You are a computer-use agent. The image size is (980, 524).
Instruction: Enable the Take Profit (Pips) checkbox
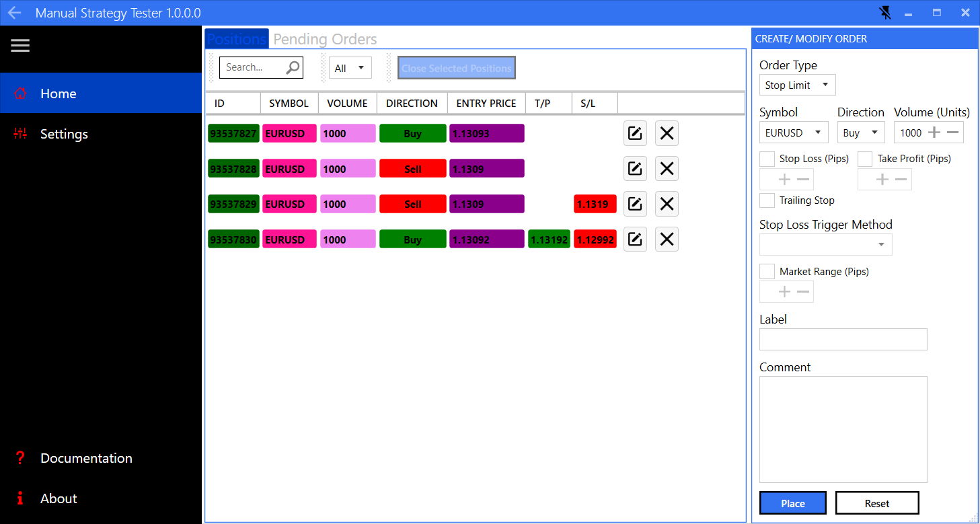click(x=865, y=159)
